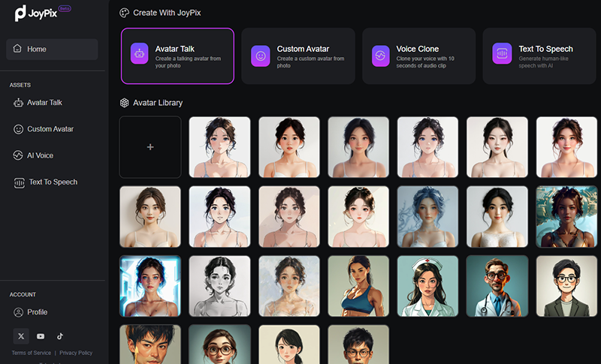This screenshot has width=601, height=364.
Task: Click the Create With JoyPix heading text
Action: (x=167, y=13)
